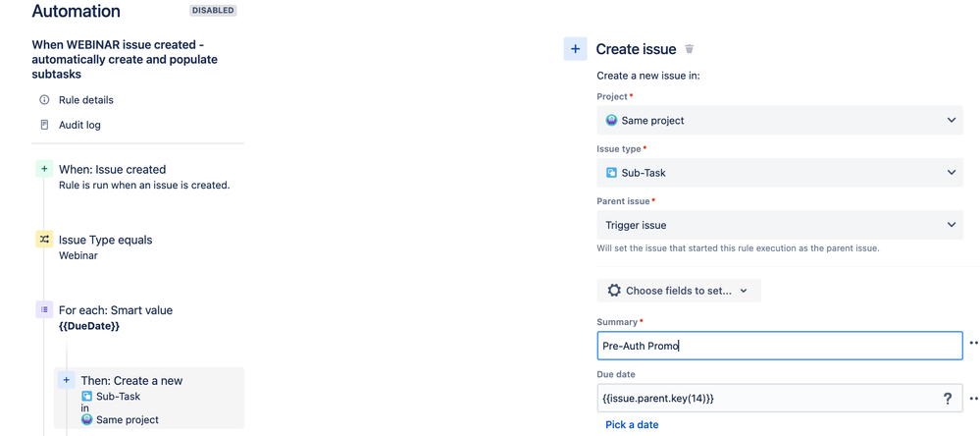The image size is (980, 436).
Task: Click the Automation heading
Action: 76,11
